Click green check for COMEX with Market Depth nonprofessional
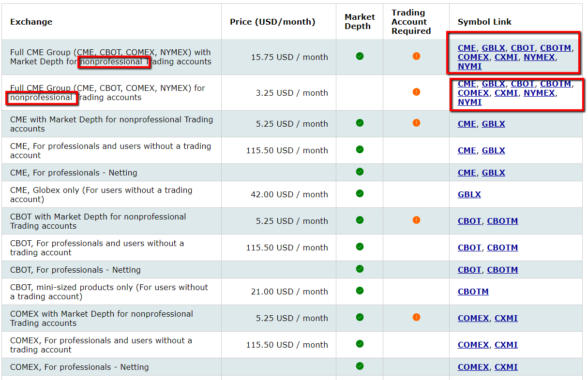This screenshot has width=588, height=380. (360, 317)
